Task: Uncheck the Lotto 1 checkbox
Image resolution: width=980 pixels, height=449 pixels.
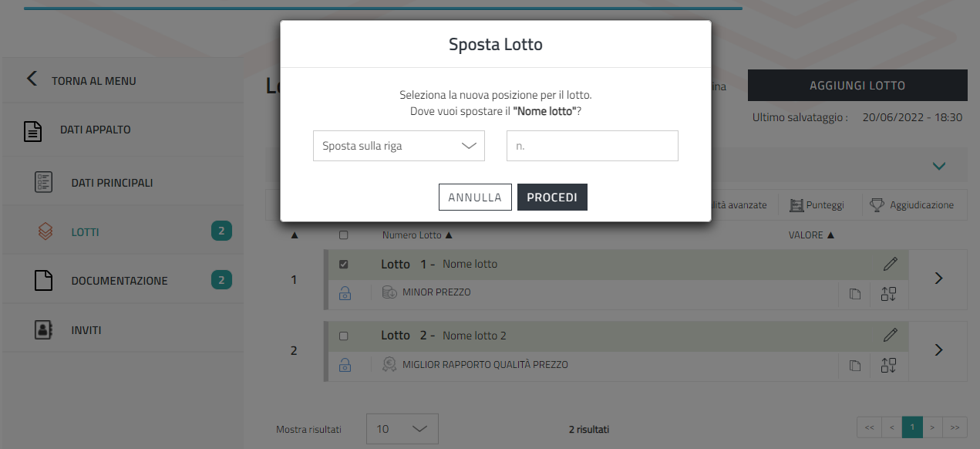Action: coord(344,264)
